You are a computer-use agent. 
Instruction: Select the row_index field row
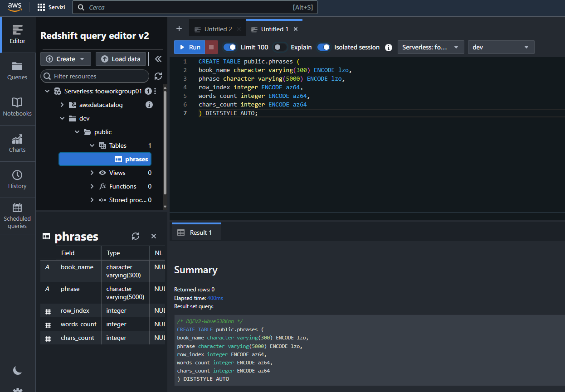[x=102, y=311]
